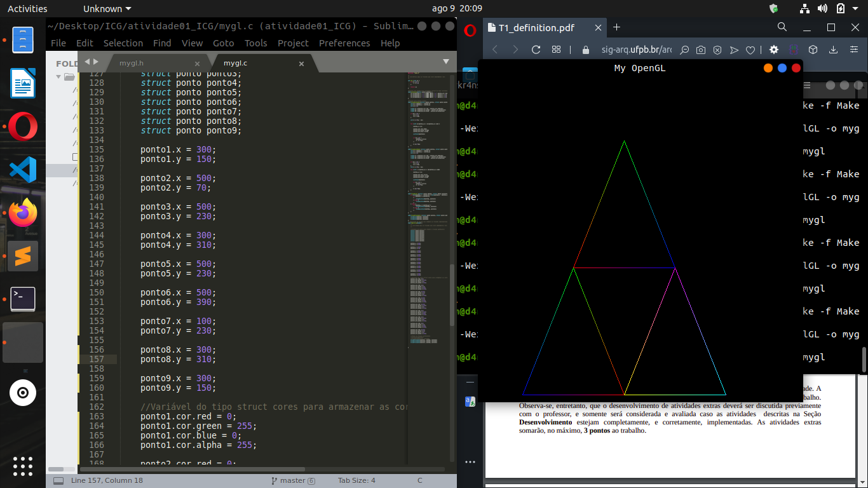
Task: Open the File menu in Sublime
Action: click(x=58, y=43)
